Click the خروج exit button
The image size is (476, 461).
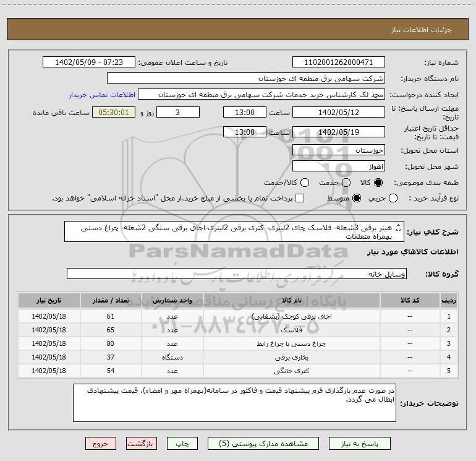click(101, 444)
